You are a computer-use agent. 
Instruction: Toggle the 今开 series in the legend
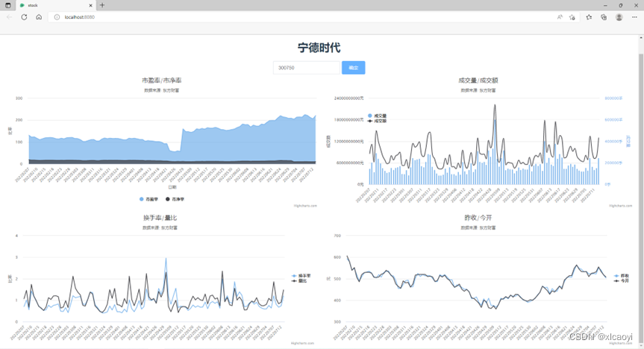coord(622,281)
